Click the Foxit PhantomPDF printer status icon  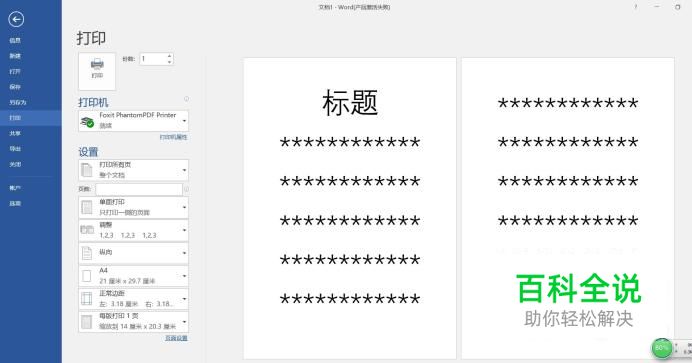click(x=87, y=121)
